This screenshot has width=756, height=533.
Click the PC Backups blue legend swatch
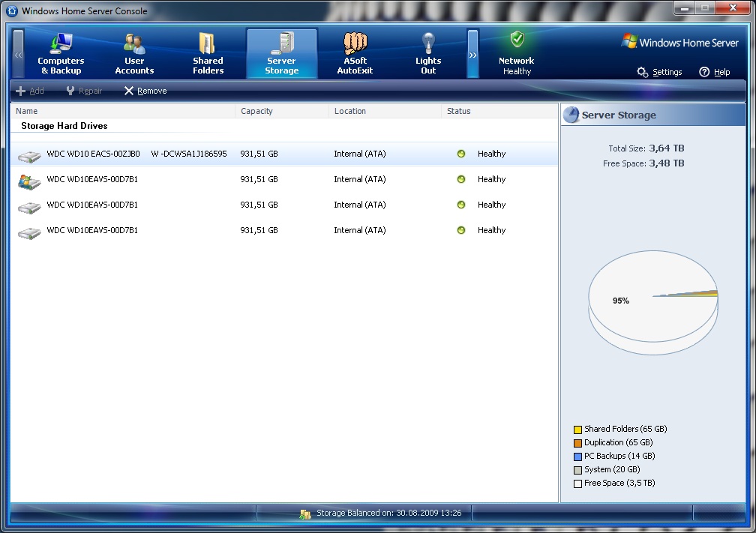pos(577,457)
